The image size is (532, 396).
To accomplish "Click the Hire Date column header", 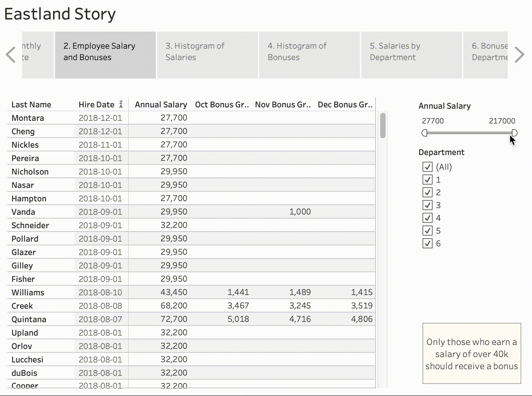I will point(96,105).
